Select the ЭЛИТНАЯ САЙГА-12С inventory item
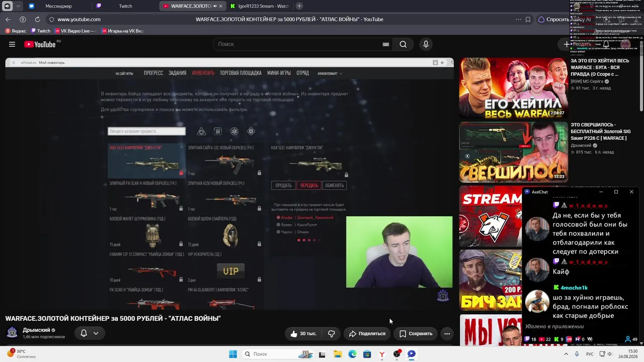The height and width of the screenshot is (362, 644). 225,161
